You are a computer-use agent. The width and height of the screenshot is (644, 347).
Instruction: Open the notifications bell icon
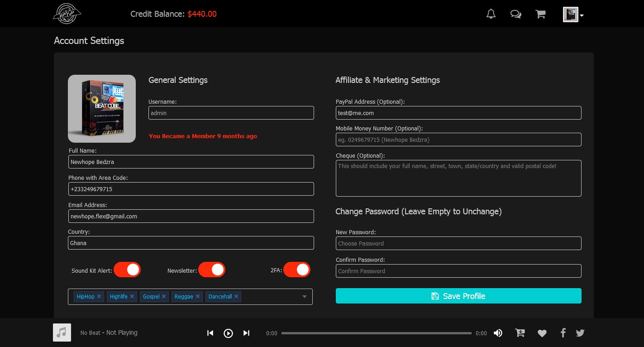pos(491,14)
